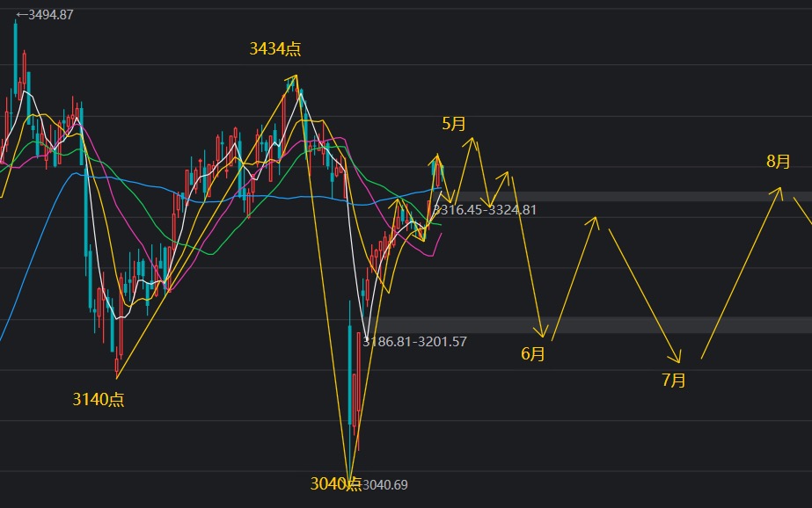Click the 3494.87 high price label
This screenshot has height=508, width=812.
click(x=45, y=15)
